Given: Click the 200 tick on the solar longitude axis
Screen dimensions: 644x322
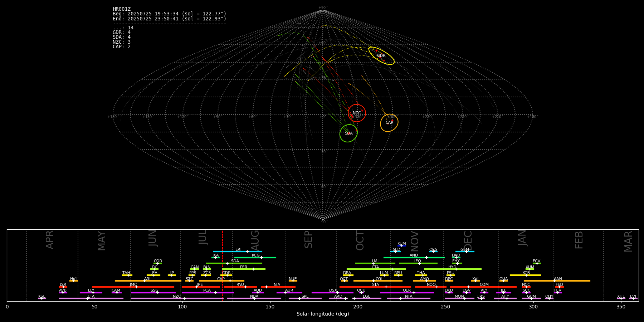Looking at the screenshot, I should pyautogui.click(x=358, y=307).
